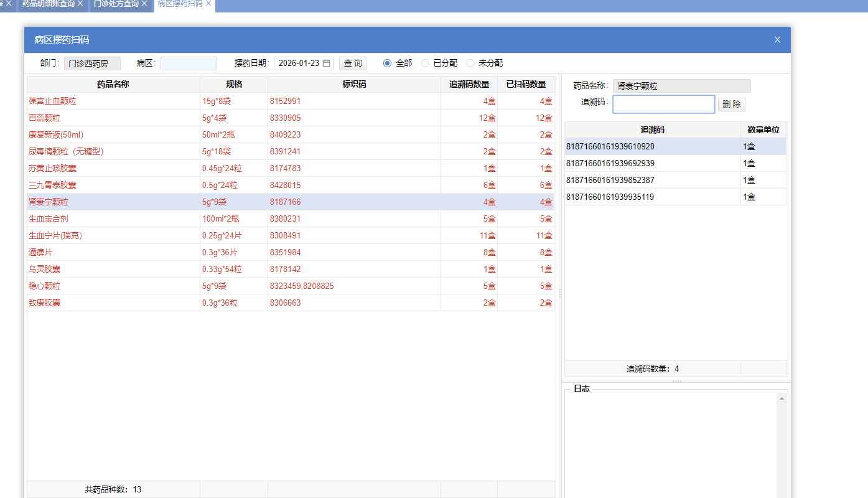Viewport: 868px width, 498px height.
Task: Click the 摆药日期 date field
Action: coord(304,63)
